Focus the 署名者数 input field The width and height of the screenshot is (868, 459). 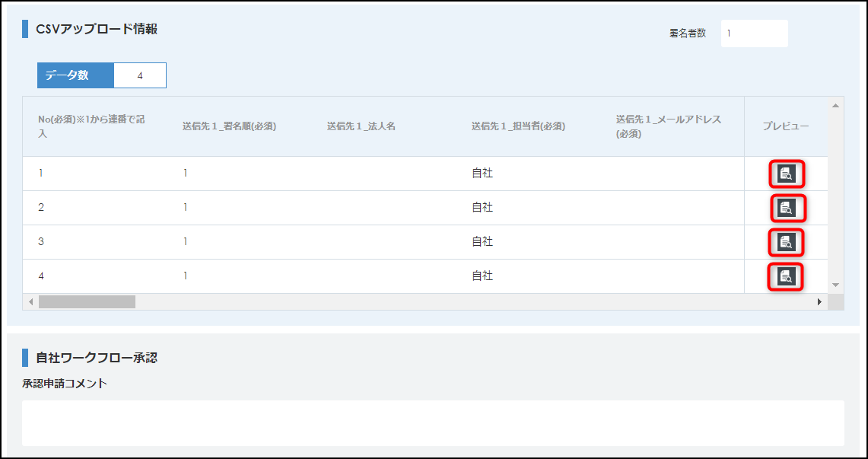pos(754,33)
